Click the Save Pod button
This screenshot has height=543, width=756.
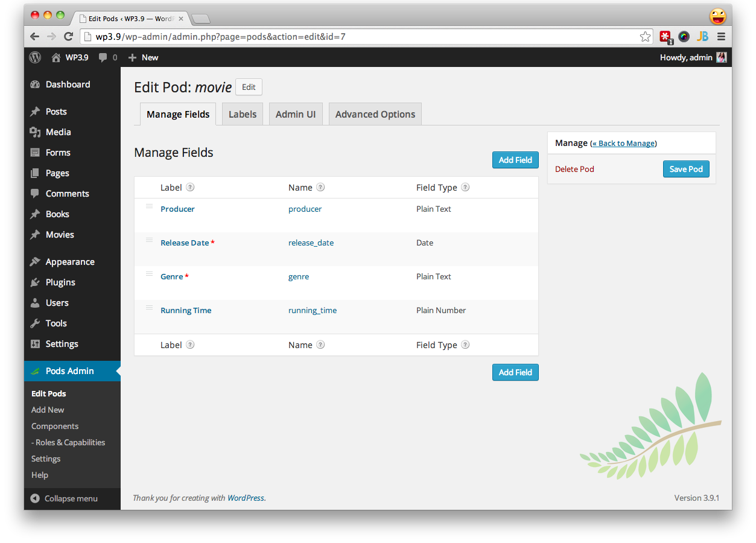click(686, 169)
